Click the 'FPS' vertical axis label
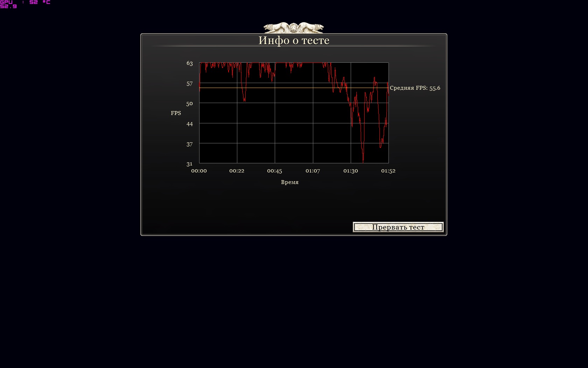This screenshot has width=588, height=368. click(x=176, y=113)
